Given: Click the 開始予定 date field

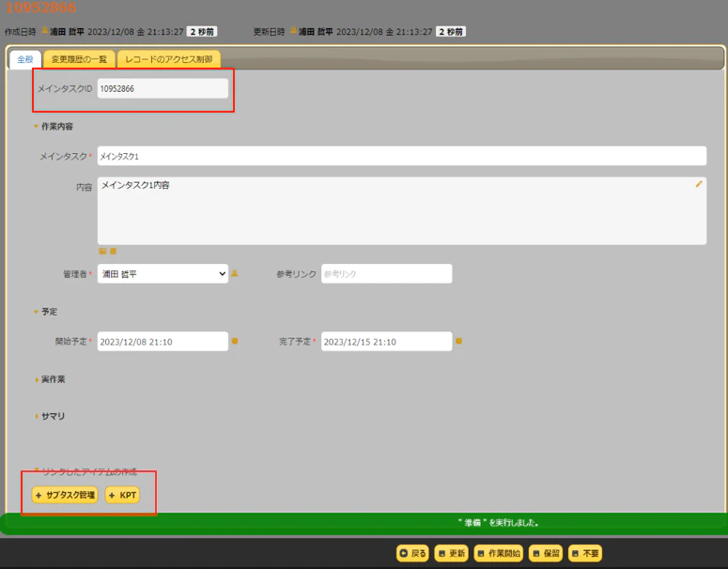Looking at the screenshot, I should tap(163, 341).
